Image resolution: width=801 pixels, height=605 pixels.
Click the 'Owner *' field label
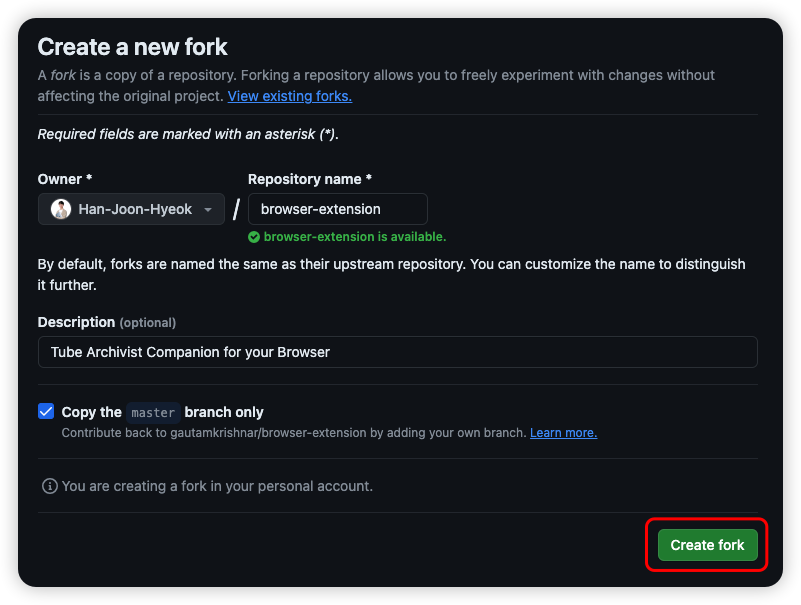tap(65, 179)
